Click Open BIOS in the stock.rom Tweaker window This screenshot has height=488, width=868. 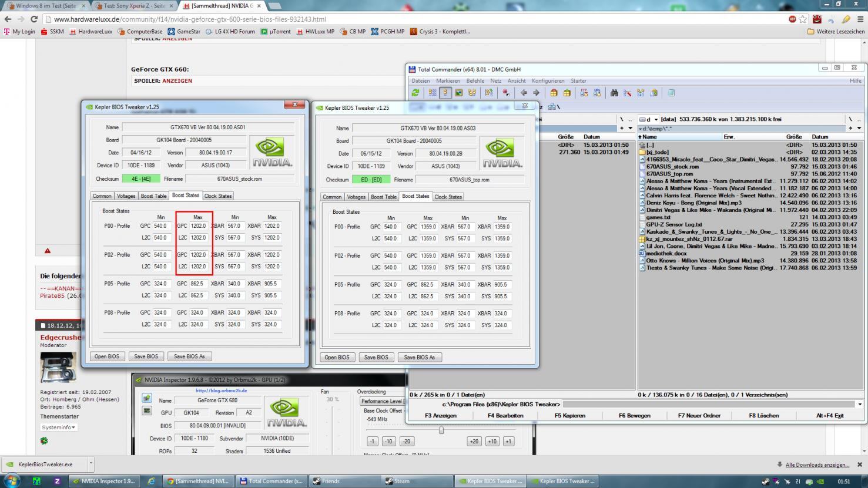coord(106,356)
